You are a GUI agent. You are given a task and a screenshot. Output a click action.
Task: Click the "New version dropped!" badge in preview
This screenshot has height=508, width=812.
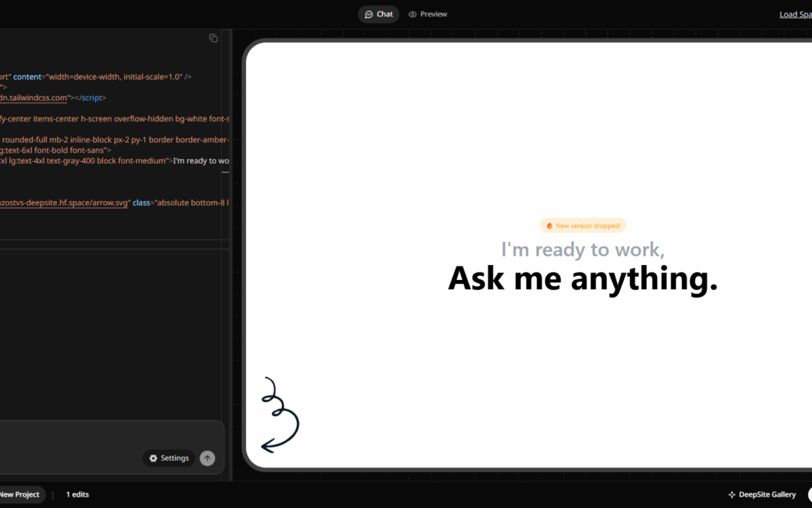(x=583, y=226)
